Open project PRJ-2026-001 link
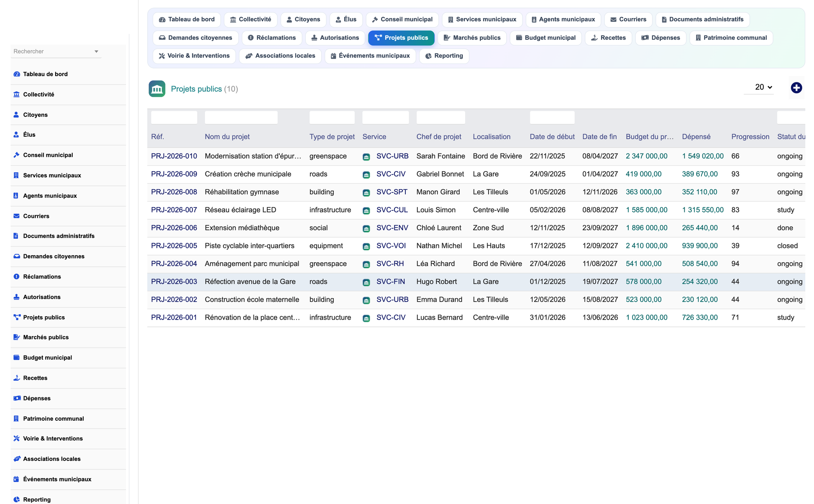This screenshot has width=814, height=504. [x=174, y=317]
